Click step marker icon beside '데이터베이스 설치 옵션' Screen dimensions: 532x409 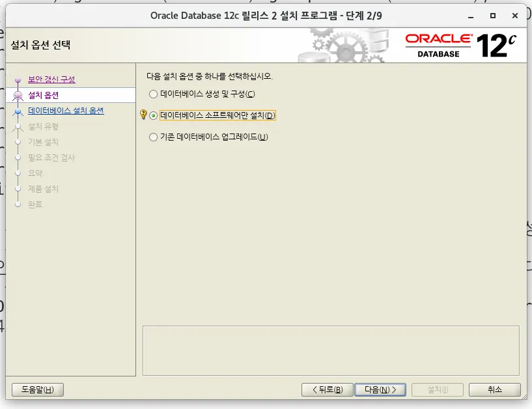pos(18,111)
